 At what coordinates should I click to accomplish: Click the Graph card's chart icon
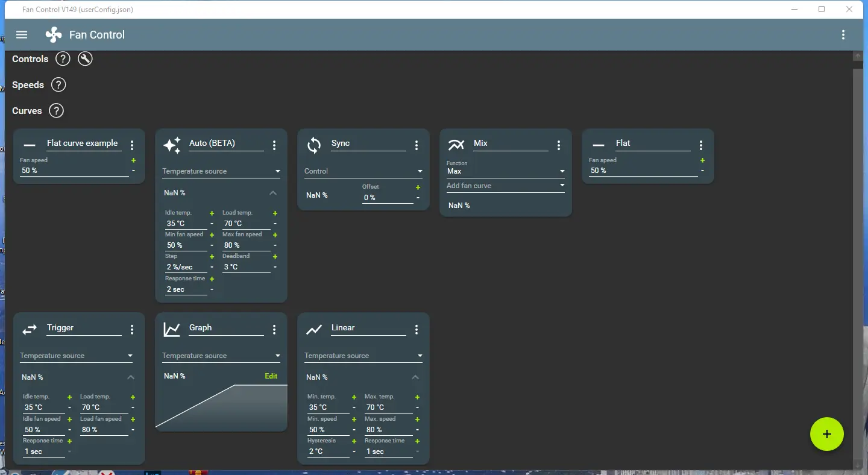coord(172,329)
